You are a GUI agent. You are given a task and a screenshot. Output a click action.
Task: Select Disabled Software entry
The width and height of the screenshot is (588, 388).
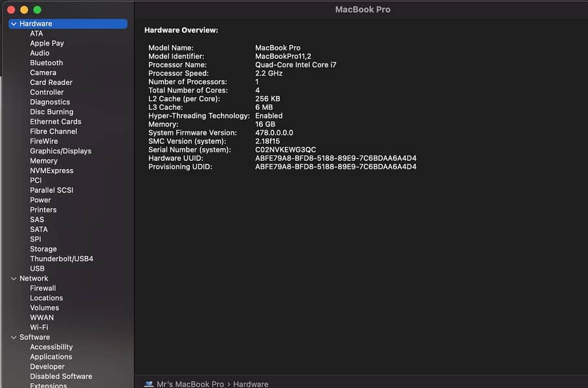click(61, 376)
